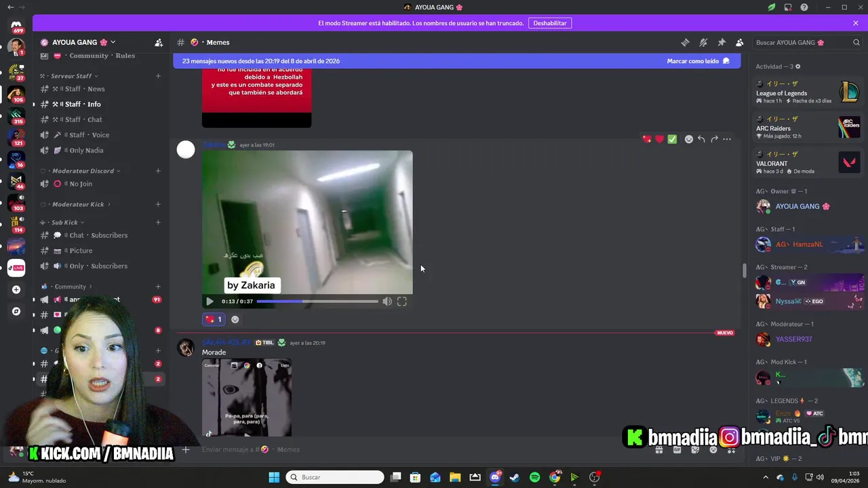Open Discord direct messages home icon

[x=16, y=26]
